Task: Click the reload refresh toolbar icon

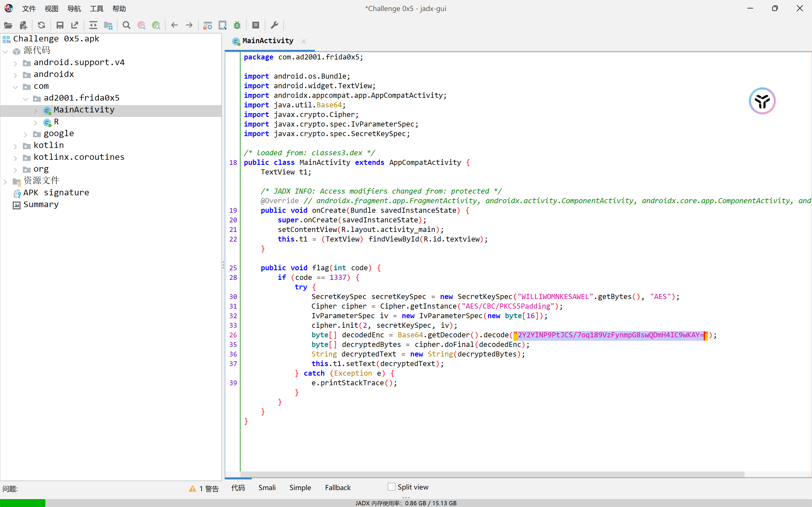Action: (41, 25)
